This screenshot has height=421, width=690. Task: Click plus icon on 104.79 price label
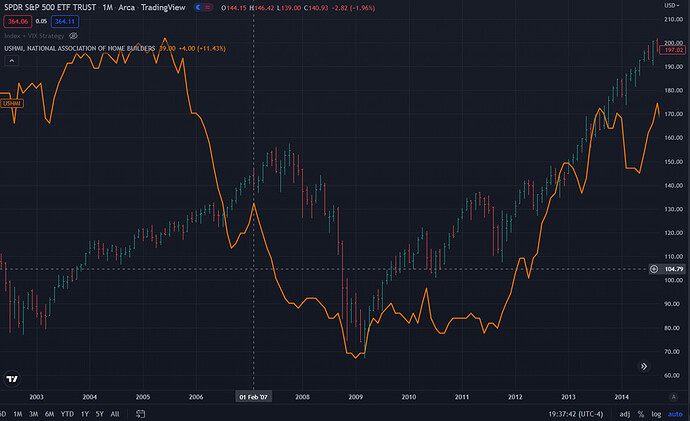pyautogui.click(x=654, y=269)
